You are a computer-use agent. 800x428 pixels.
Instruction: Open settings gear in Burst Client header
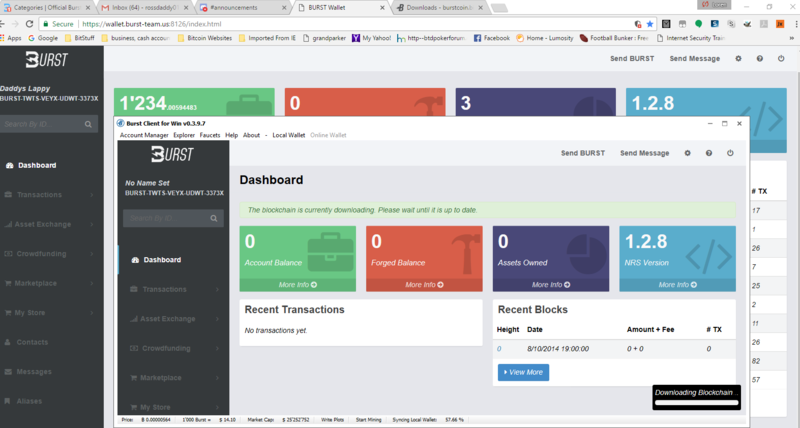(687, 153)
